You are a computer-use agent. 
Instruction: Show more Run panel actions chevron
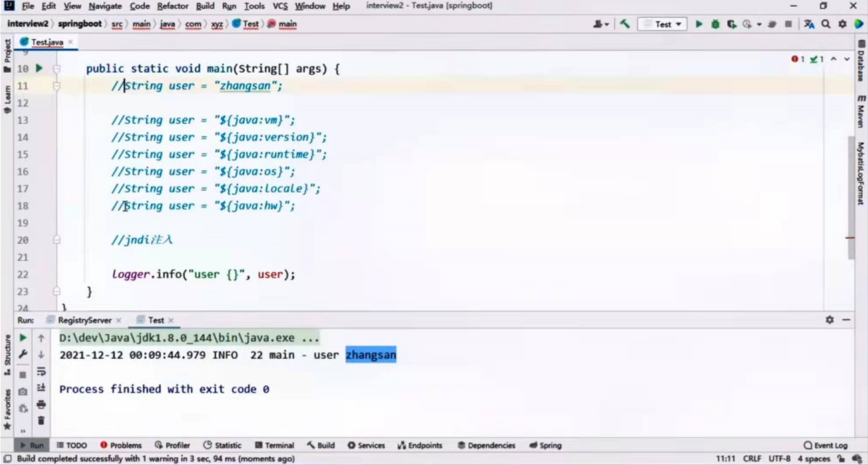pyautogui.click(x=23, y=432)
